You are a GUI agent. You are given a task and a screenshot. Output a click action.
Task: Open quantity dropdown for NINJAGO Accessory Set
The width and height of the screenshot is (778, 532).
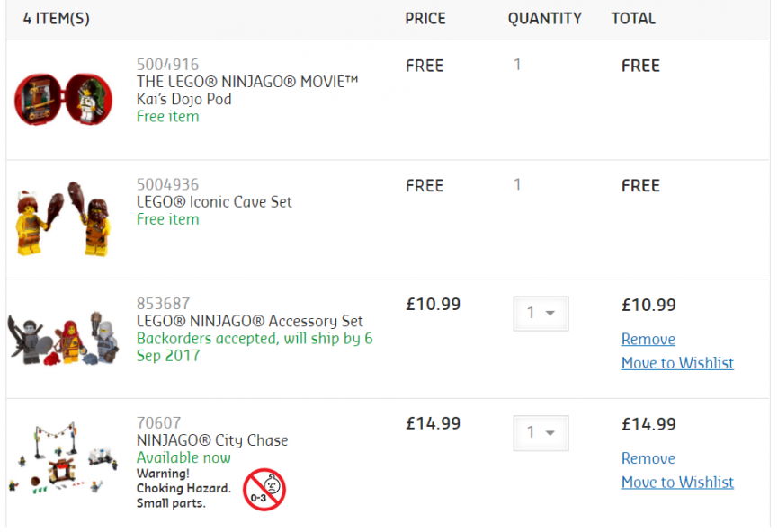coord(541,314)
